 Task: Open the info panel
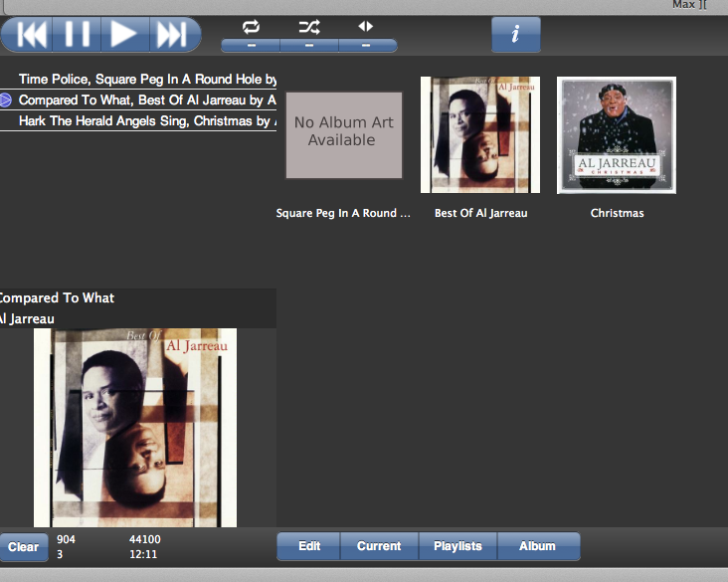pyautogui.click(x=516, y=35)
